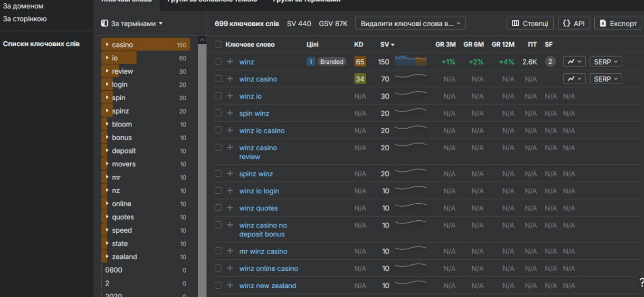644x297 pixels.
Task: Expand the "login" term group
Action: pyautogui.click(x=107, y=85)
